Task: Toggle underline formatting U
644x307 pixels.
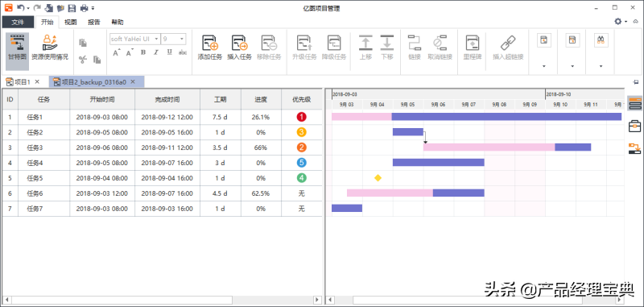Action: coord(170,52)
